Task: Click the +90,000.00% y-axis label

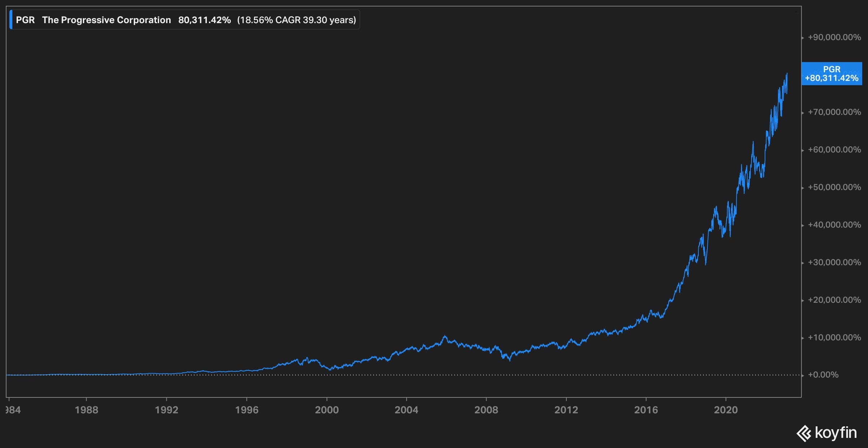Action: click(834, 37)
